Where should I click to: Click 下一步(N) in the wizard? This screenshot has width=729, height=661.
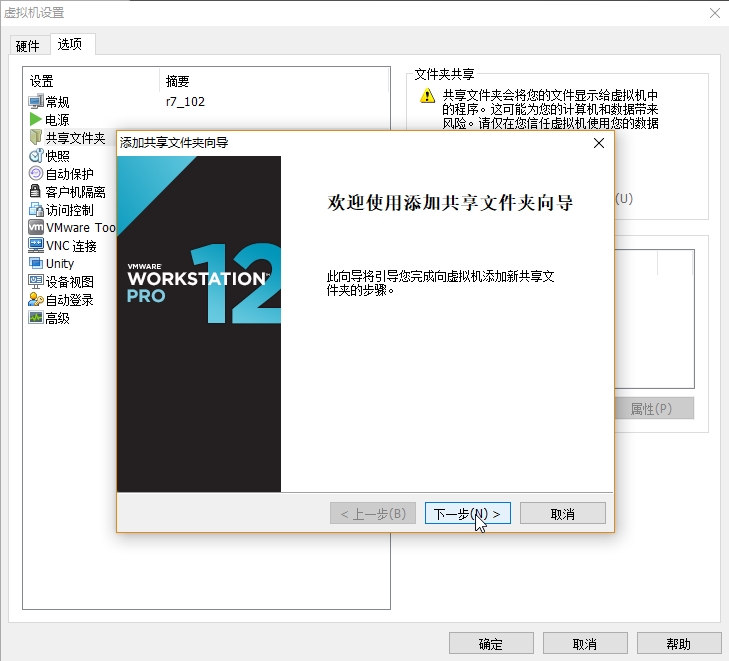click(467, 513)
